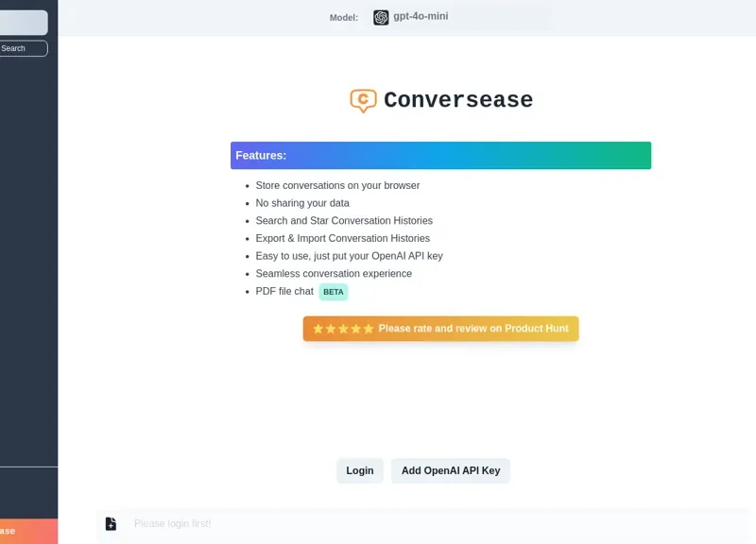Click the Store conversations on your browser item
756x544 pixels.
(337, 185)
